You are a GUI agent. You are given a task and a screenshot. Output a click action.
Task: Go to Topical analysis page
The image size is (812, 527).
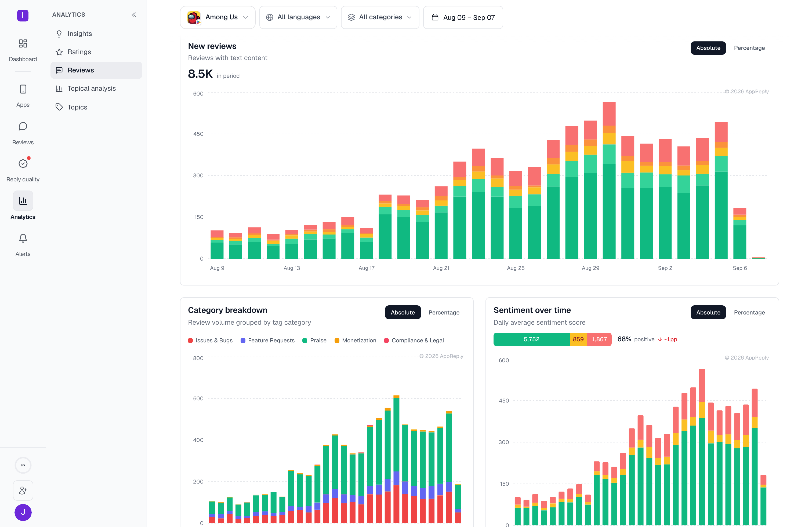(x=96, y=89)
